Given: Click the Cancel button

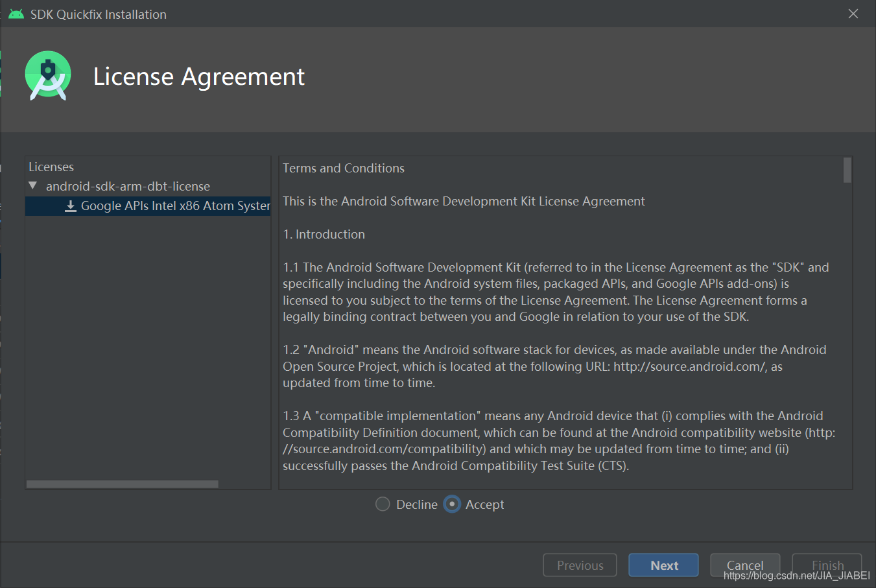Looking at the screenshot, I should click(x=745, y=565).
